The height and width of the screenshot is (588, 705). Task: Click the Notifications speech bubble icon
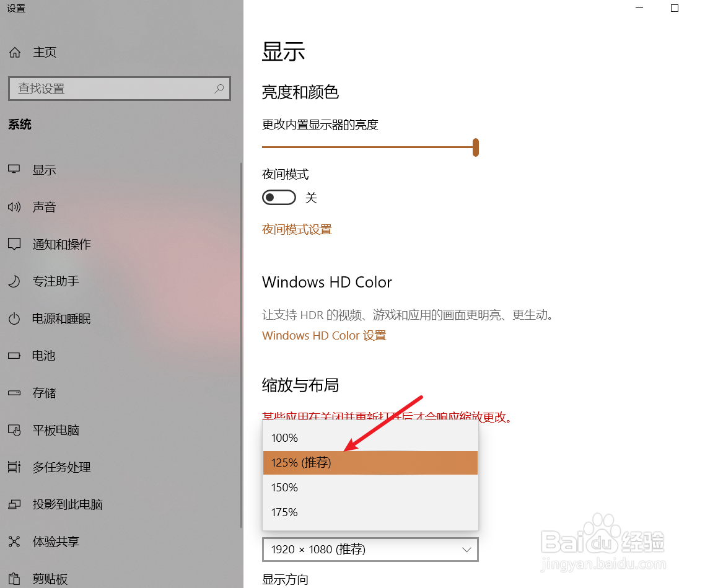(x=14, y=244)
